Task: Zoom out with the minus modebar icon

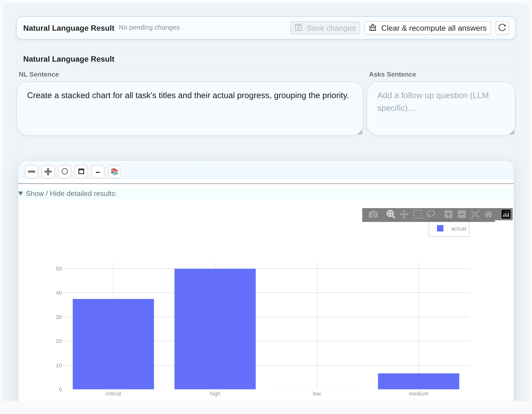Action: coord(462,214)
